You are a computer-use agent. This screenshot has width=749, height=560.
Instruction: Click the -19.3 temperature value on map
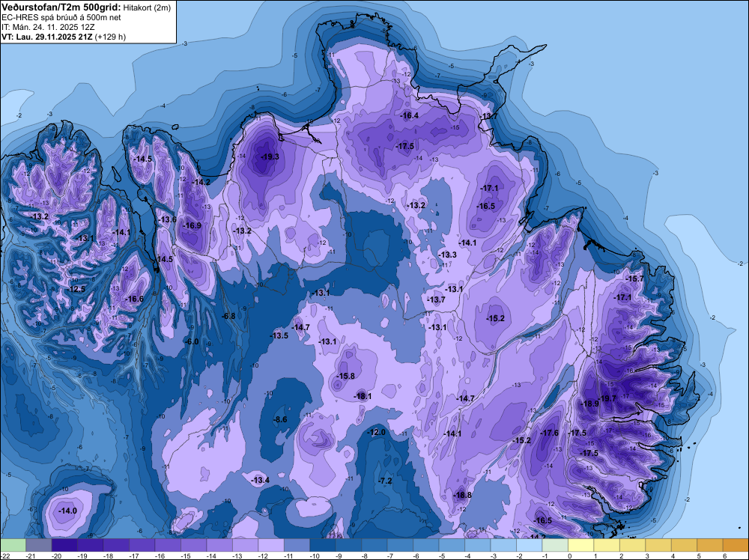270,156
